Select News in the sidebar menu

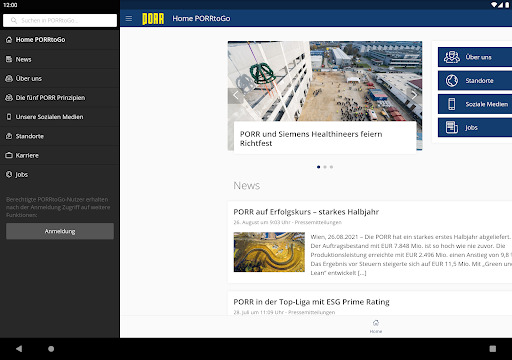coord(60,59)
